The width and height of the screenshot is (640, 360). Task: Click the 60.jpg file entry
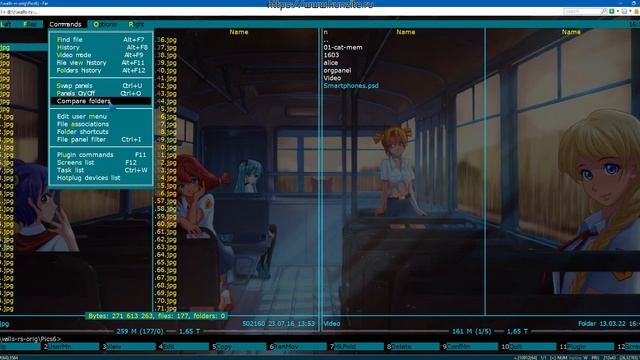[166, 224]
